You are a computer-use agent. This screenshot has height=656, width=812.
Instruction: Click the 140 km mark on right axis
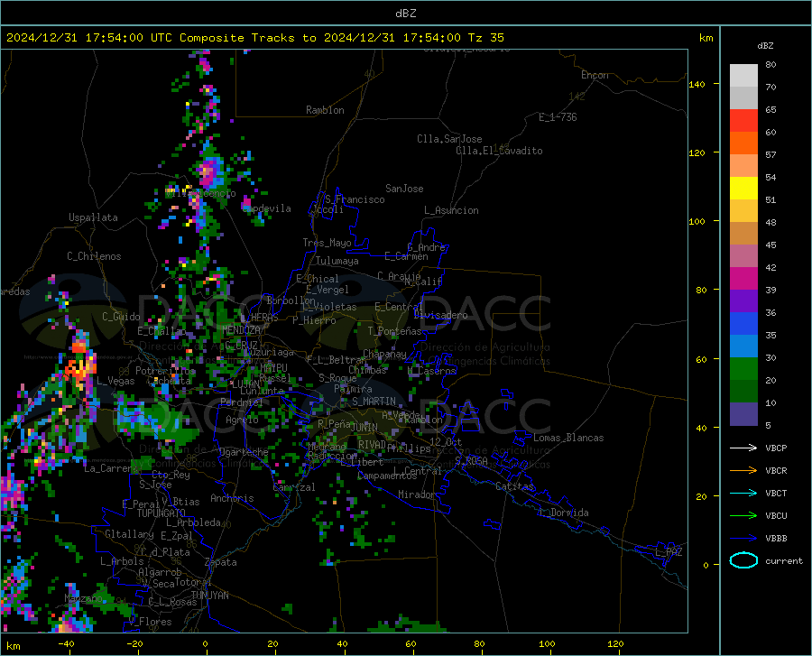coord(697,85)
